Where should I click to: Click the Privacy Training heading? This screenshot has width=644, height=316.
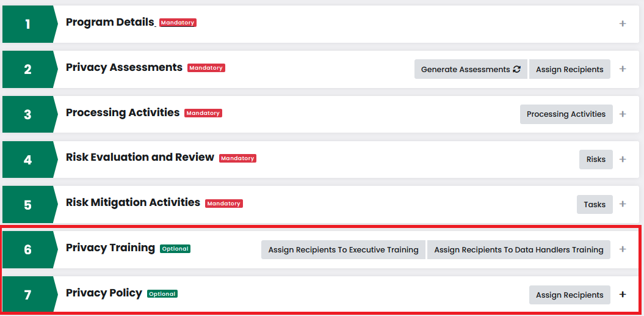[110, 248]
